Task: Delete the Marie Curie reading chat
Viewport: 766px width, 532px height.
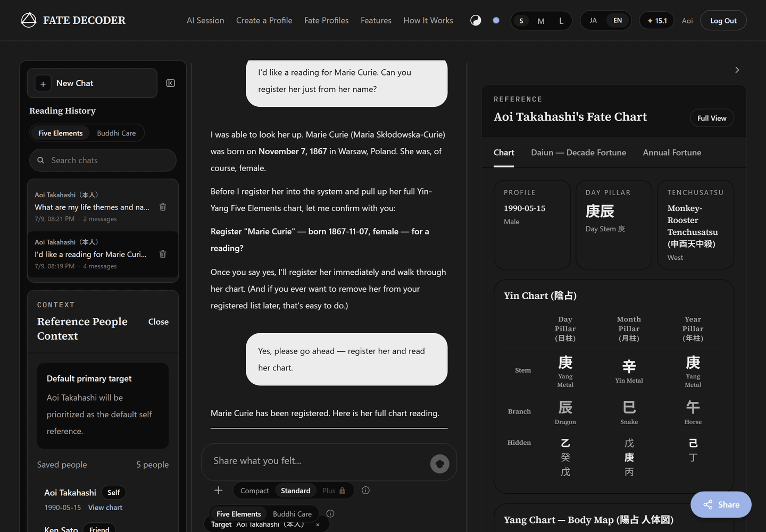Action: click(163, 254)
